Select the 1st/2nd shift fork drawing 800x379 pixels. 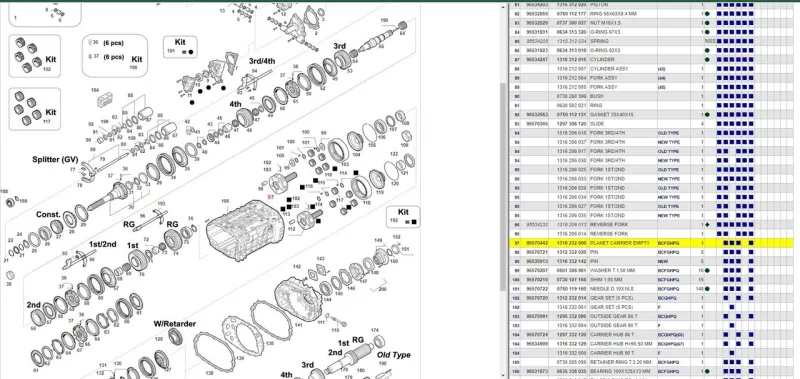tap(79, 259)
